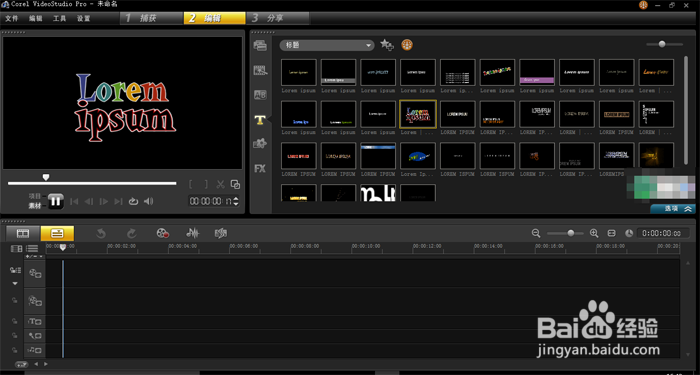
Task: Toggle ripple lock on the Voice track
Action: pos(15,335)
